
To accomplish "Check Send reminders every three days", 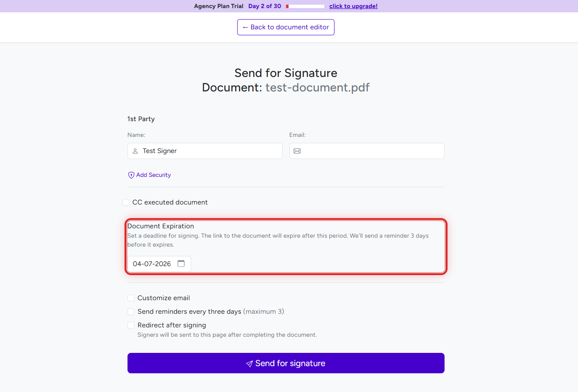I will click(x=131, y=312).
